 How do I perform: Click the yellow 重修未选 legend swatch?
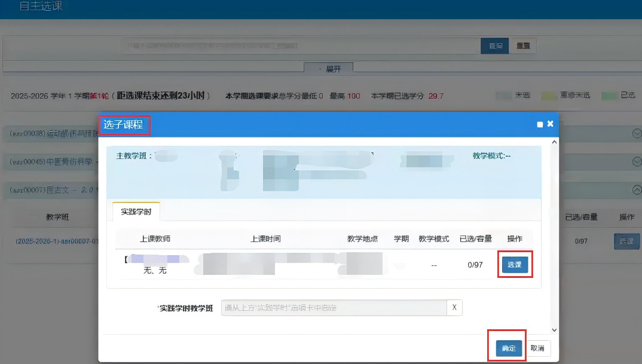coord(548,96)
